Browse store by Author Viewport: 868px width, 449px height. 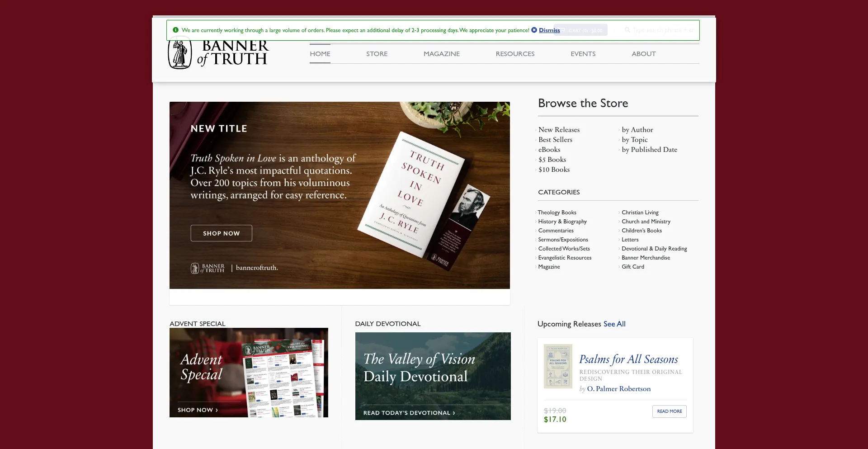(x=637, y=130)
